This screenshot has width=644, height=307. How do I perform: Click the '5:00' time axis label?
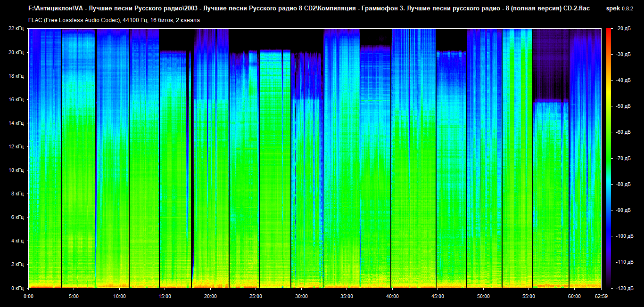(74, 296)
